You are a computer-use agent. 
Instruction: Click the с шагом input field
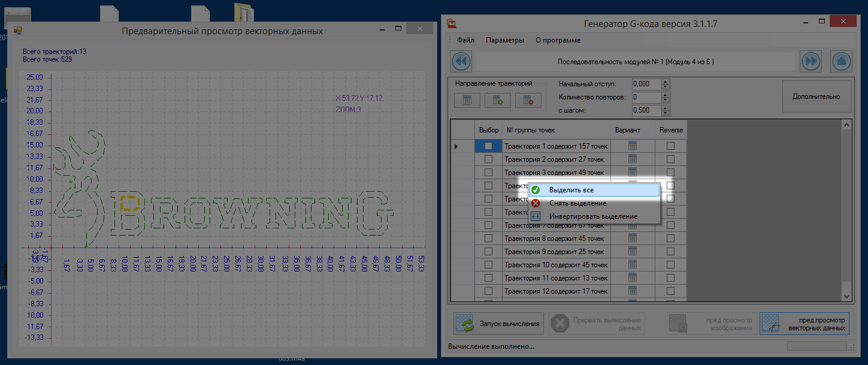[646, 110]
